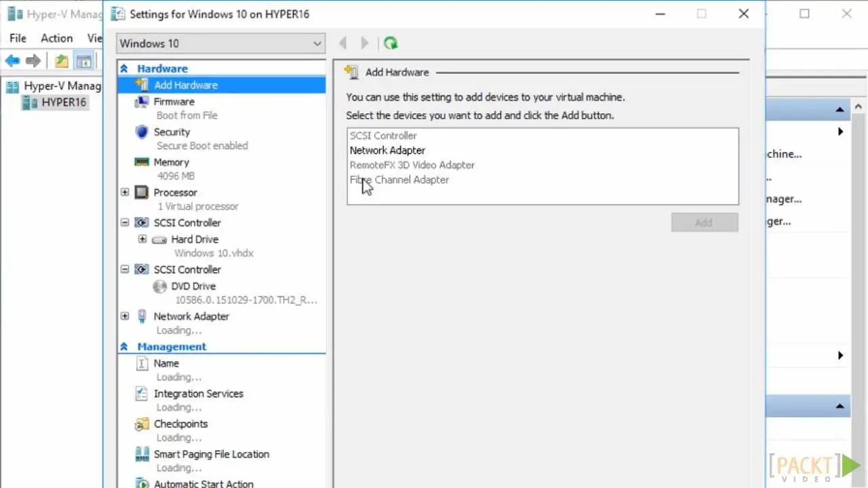Screen dimensions: 868x488
Task: Click the green refresh icon in settings toolbar
Action: pos(391,43)
